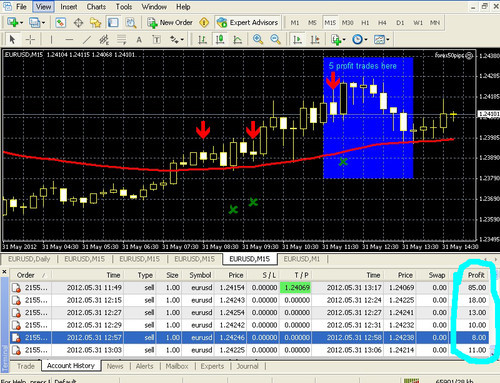500x383 pixels.
Task: Select the Fibonacci Retracement tool
Action: point(121,40)
